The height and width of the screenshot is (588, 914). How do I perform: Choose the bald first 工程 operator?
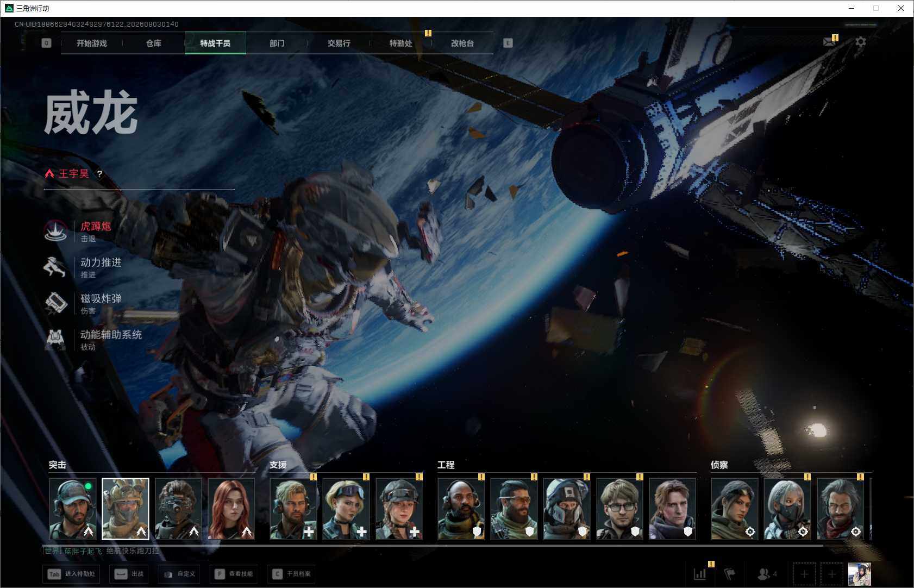(461, 509)
